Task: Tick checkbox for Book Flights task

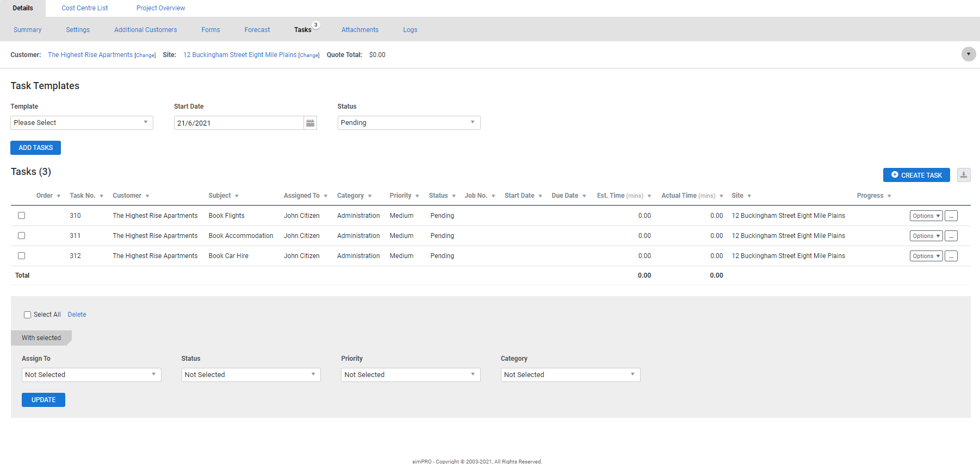Action: (x=22, y=216)
